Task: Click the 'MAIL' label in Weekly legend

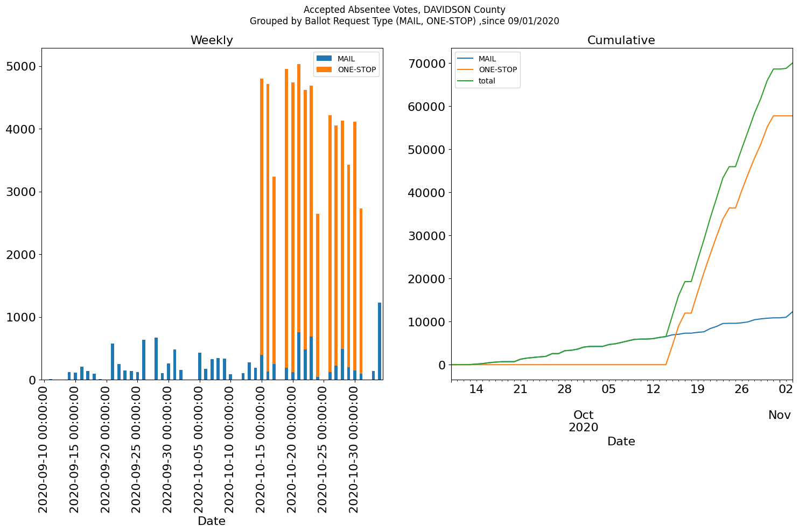Action: click(x=346, y=59)
